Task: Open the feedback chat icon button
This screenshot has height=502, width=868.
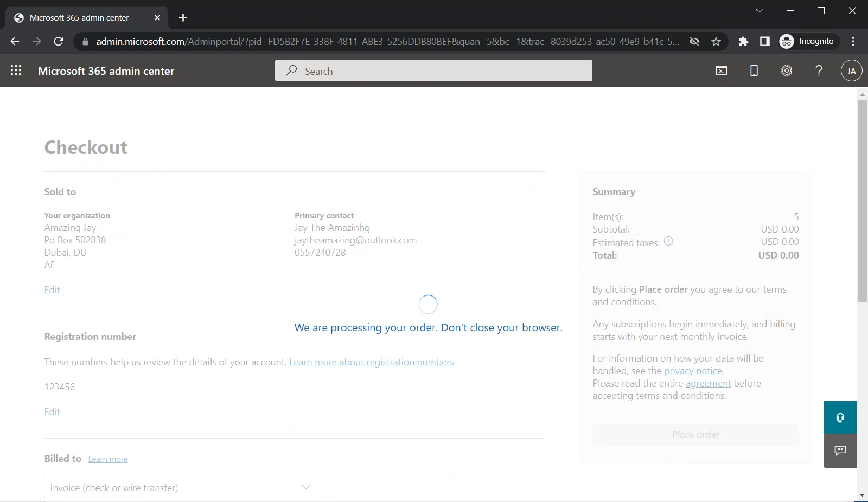Action: click(840, 450)
